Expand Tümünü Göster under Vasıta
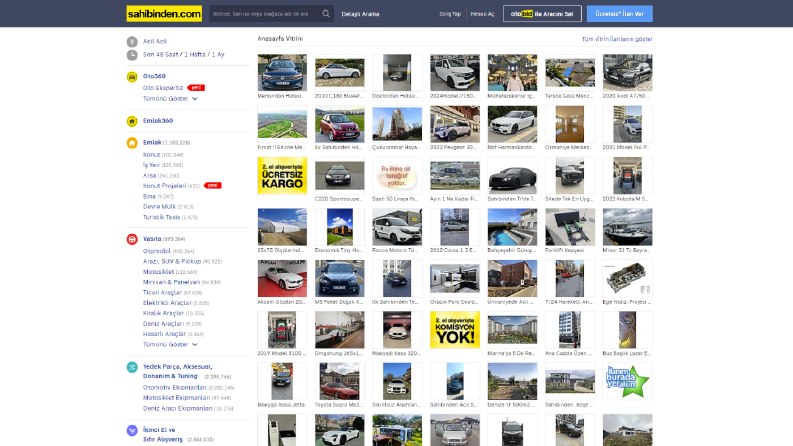Viewport: 793px width, 446px height. point(170,344)
